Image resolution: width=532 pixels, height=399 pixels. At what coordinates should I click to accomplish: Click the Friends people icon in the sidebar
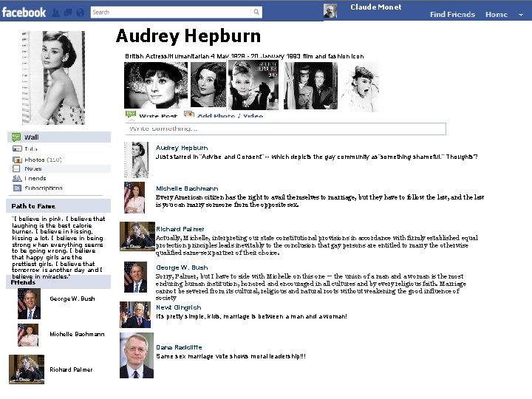tap(17, 178)
